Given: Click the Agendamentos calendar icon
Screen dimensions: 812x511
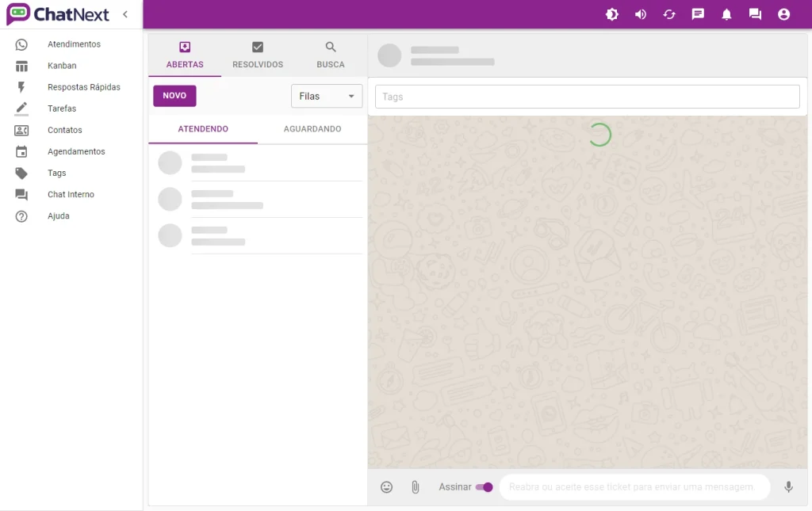Looking at the screenshot, I should 21,151.
